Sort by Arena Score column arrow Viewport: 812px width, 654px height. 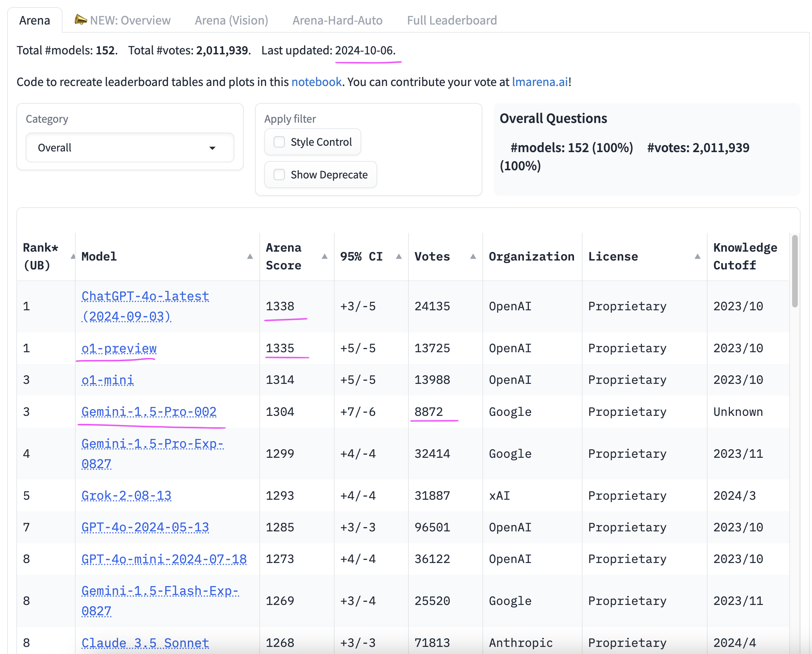[x=324, y=257]
